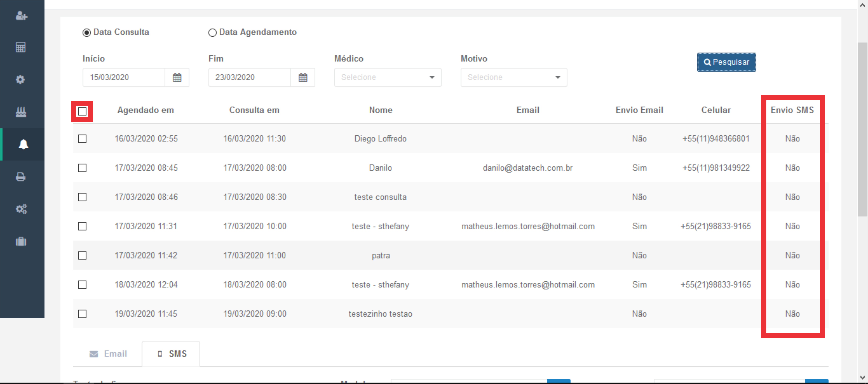Click the Início date input field
The height and width of the screenshot is (384, 868).
pos(124,77)
